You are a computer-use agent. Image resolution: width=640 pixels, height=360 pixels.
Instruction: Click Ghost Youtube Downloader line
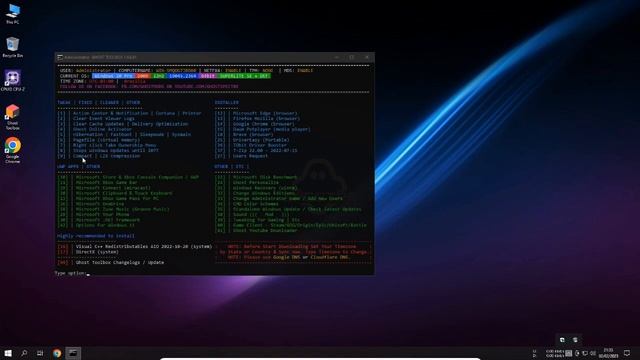(x=256, y=230)
